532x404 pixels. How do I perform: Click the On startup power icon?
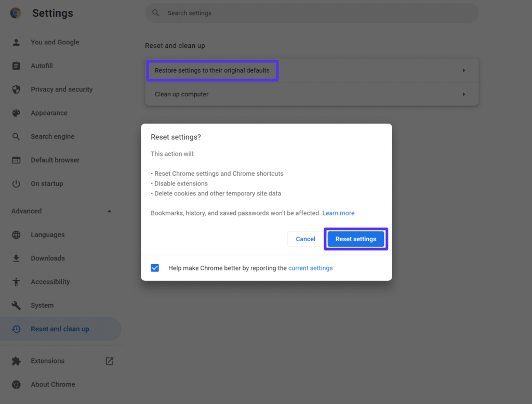[16, 183]
